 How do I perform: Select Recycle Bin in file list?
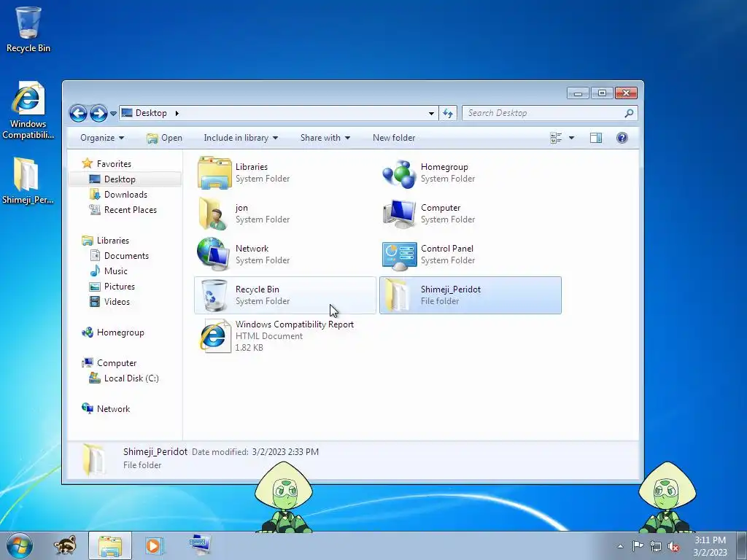pyautogui.click(x=285, y=295)
